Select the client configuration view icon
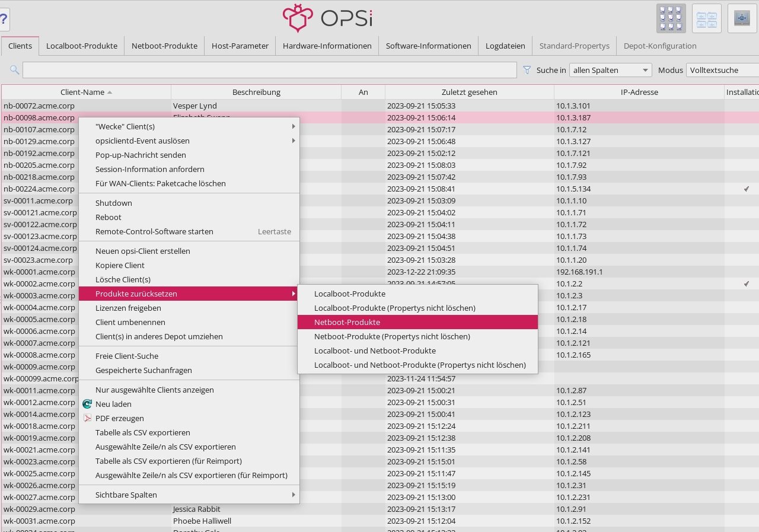The image size is (759, 532). click(671, 18)
